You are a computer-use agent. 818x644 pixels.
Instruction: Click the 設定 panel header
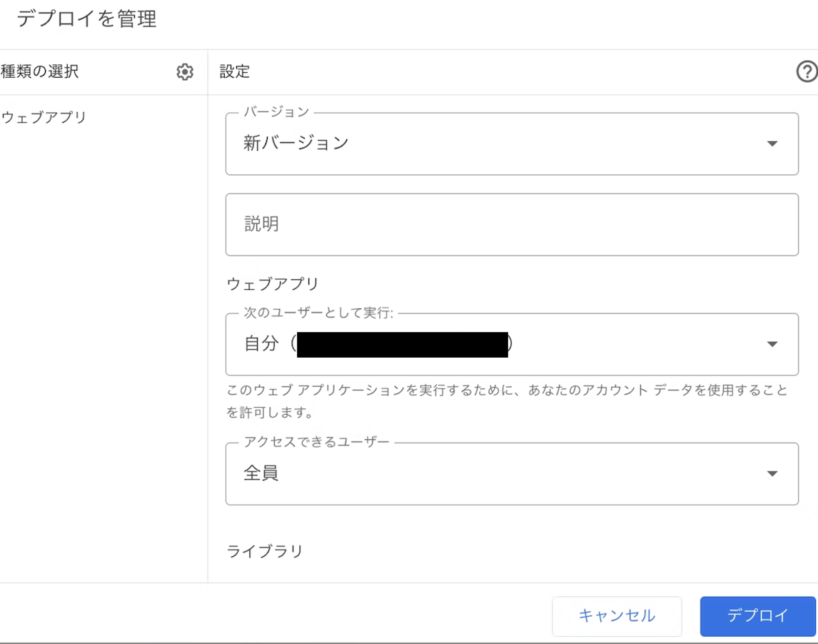tap(234, 71)
